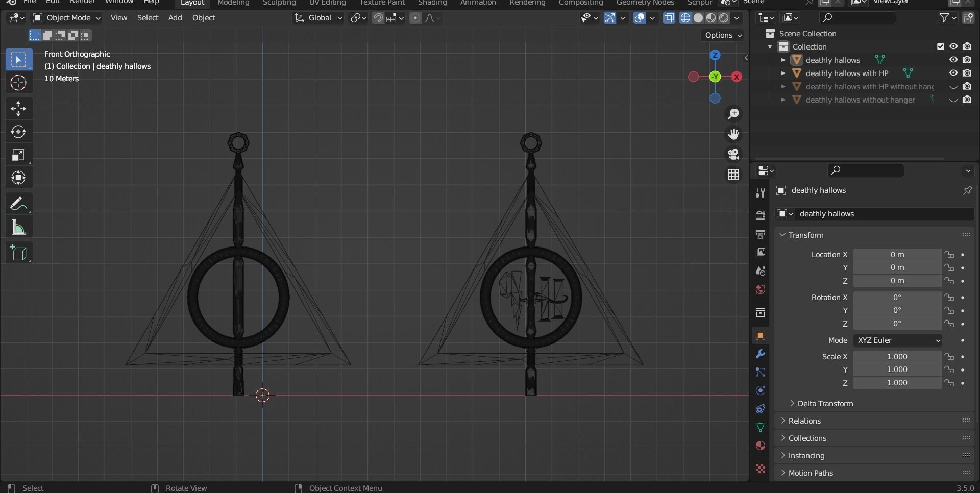Select rendered viewport shading
Screen dimensions: 980x493
point(724,18)
